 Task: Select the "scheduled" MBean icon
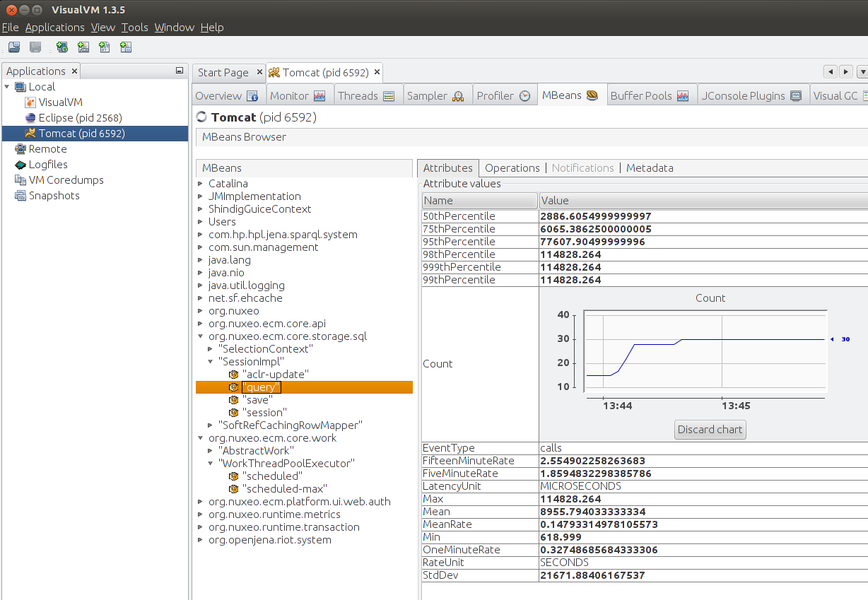[233, 476]
